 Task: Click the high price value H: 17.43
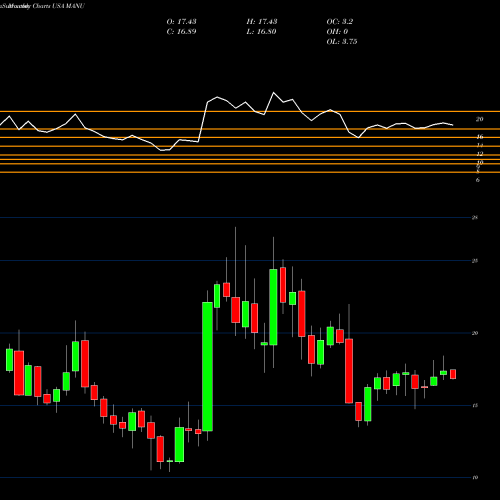pyautogui.click(x=262, y=22)
